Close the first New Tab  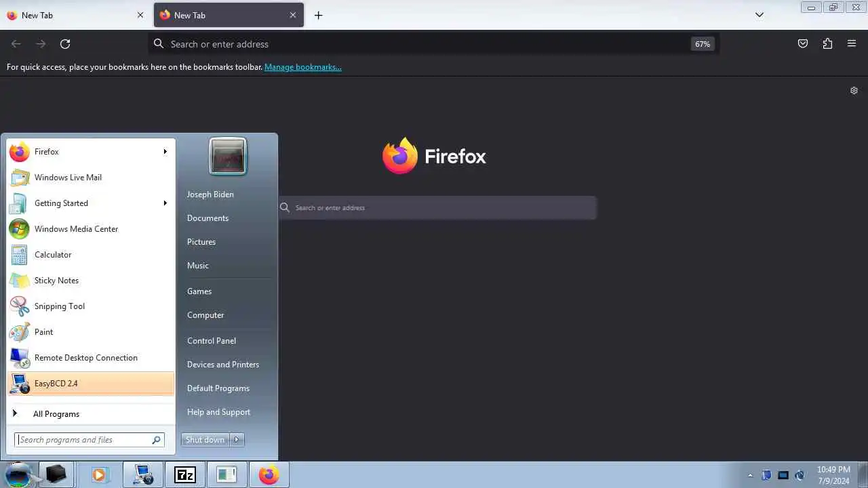[140, 15]
